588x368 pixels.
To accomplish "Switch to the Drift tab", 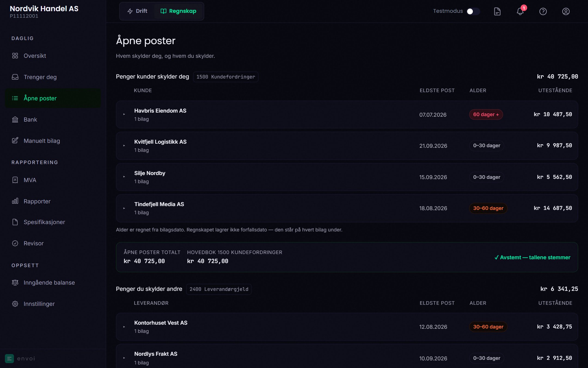I will pyautogui.click(x=137, y=11).
